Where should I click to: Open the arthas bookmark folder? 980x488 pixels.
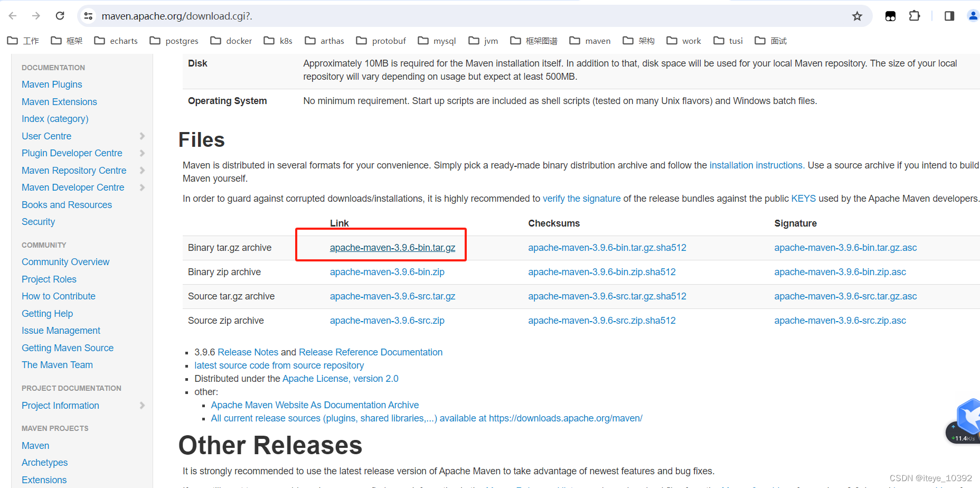coord(324,41)
